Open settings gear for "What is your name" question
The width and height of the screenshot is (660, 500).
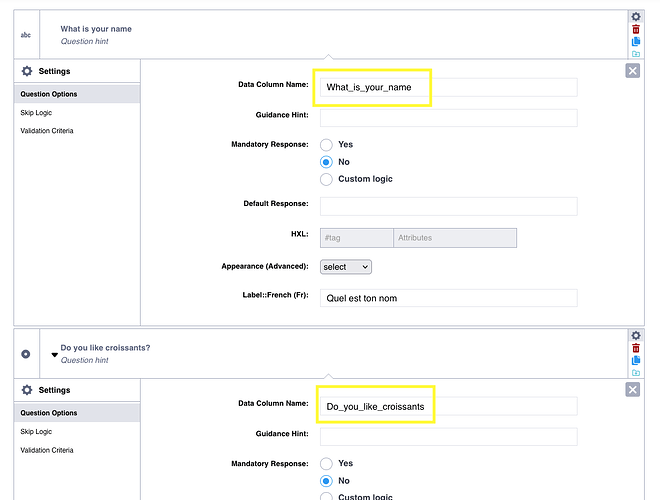pyautogui.click(x=635, y=17)
